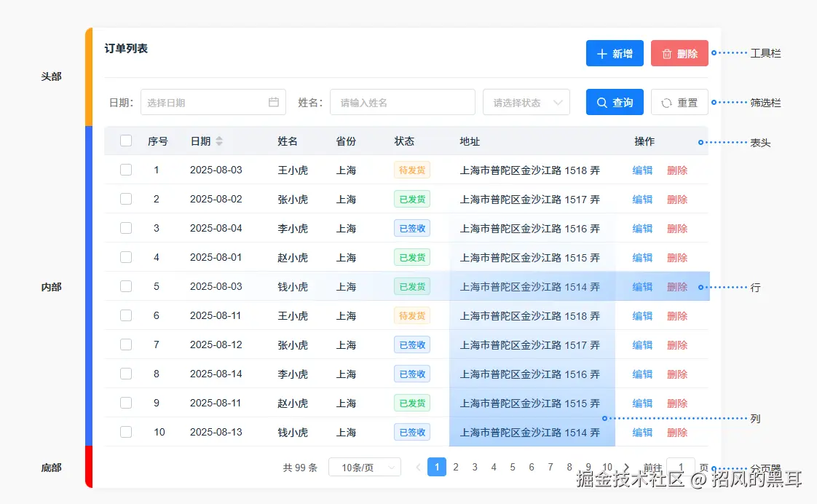Click 删除 in row 2 张小虎
This screenshot has height=504, width=817.
point(677,199)
